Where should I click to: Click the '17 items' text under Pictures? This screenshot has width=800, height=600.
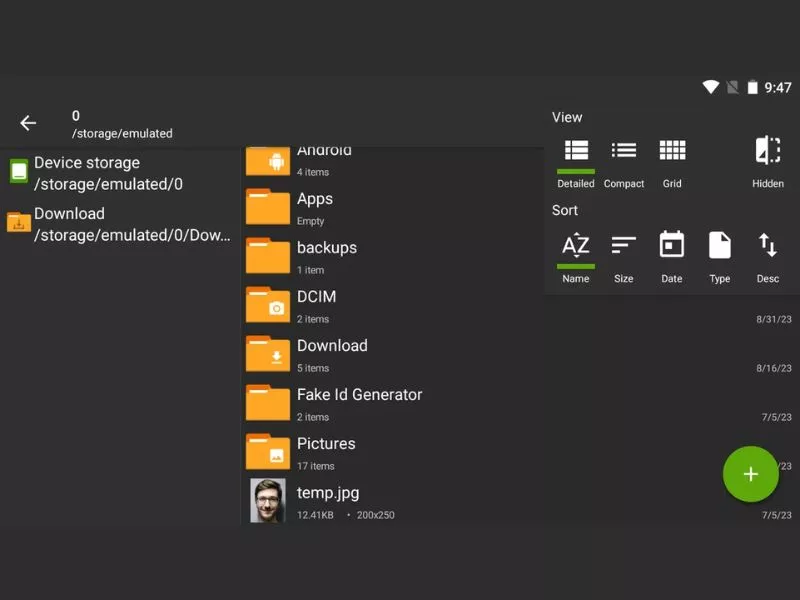(x=316, y=466)
